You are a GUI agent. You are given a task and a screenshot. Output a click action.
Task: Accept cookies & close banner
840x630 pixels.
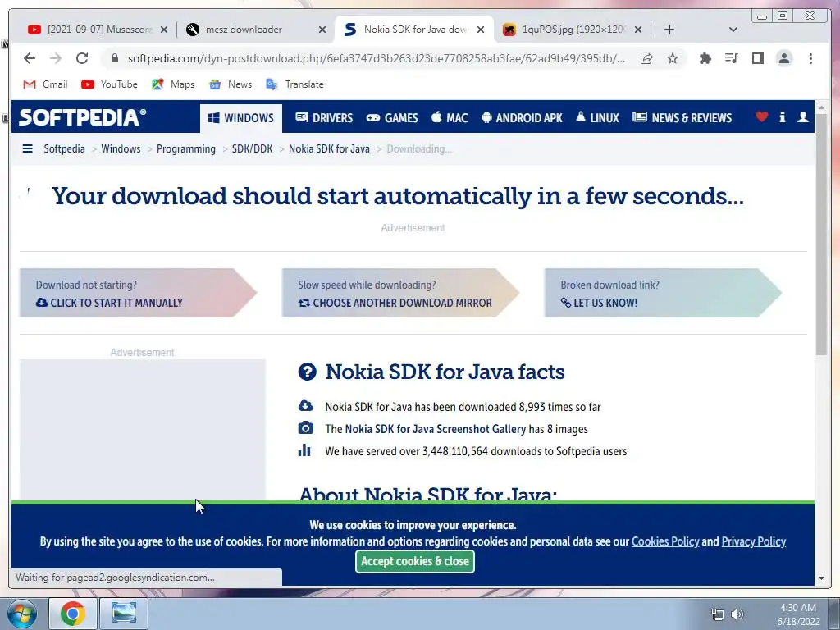click(414, 561)
